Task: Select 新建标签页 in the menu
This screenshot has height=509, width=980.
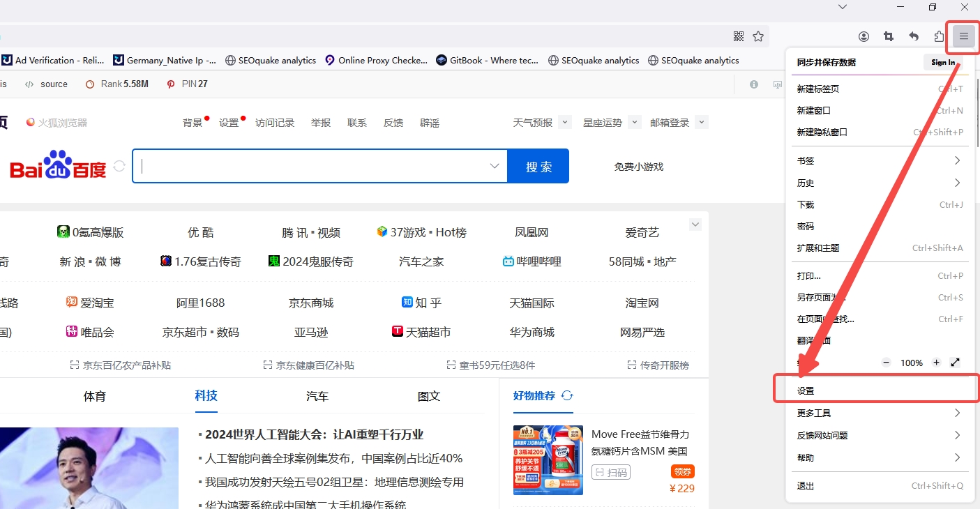Action: 880,89
